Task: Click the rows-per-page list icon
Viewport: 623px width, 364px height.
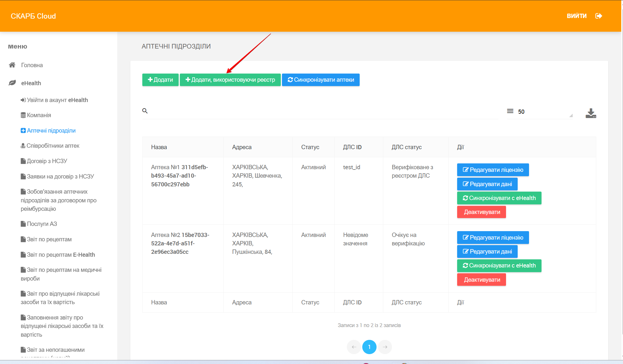Action: [510, 111]
